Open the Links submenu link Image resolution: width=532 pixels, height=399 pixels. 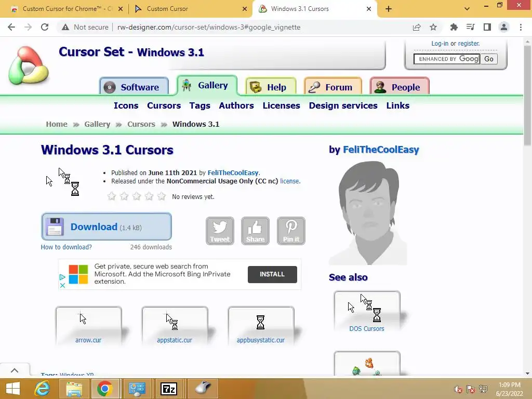397,105
